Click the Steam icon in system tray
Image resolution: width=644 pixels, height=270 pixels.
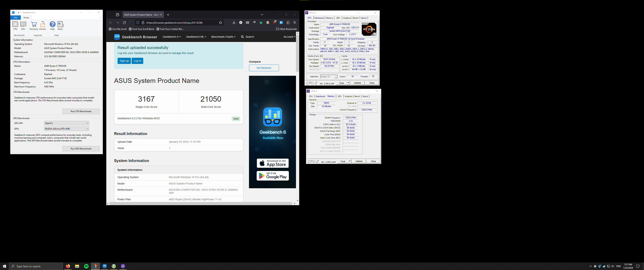(604, 266)
